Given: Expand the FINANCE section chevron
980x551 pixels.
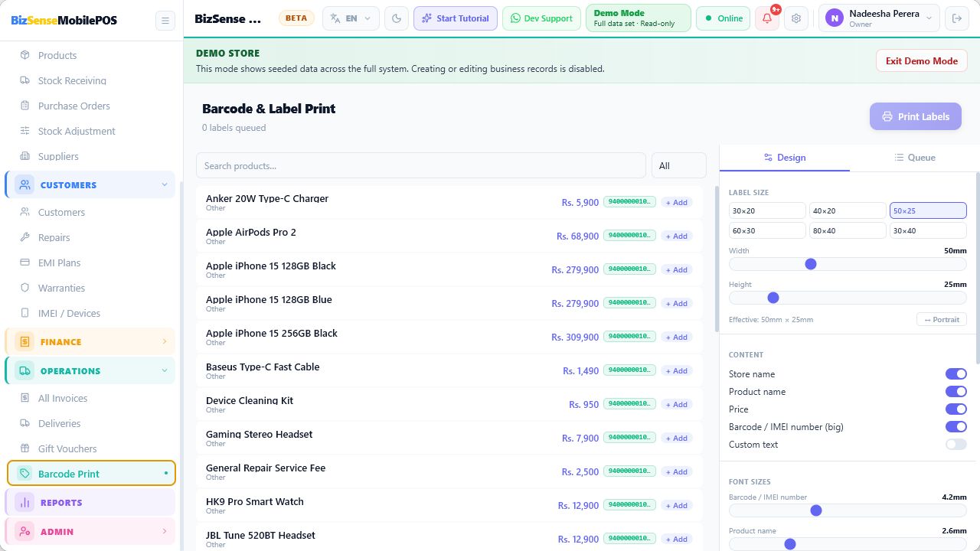Looking at the screenshot, I should pos(164,342).
